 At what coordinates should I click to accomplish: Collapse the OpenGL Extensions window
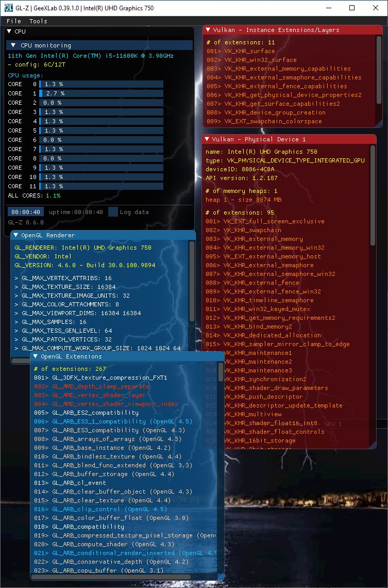(x=35, y=356)
